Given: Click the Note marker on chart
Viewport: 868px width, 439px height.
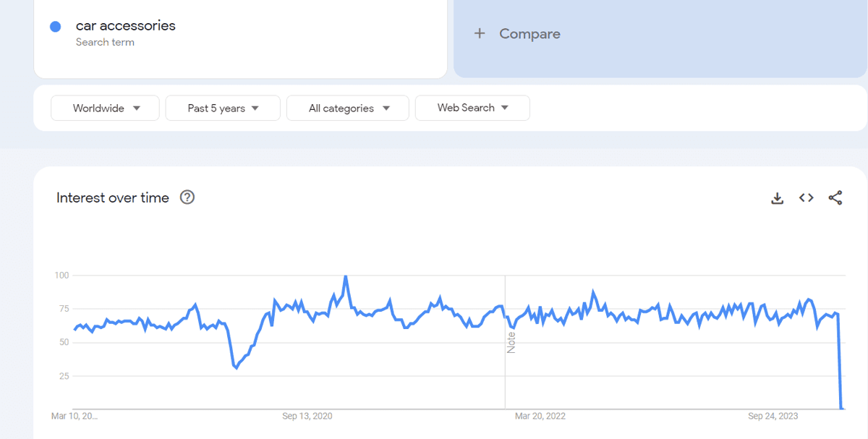Looking at the screenshot, I should (x=511, y=343).
